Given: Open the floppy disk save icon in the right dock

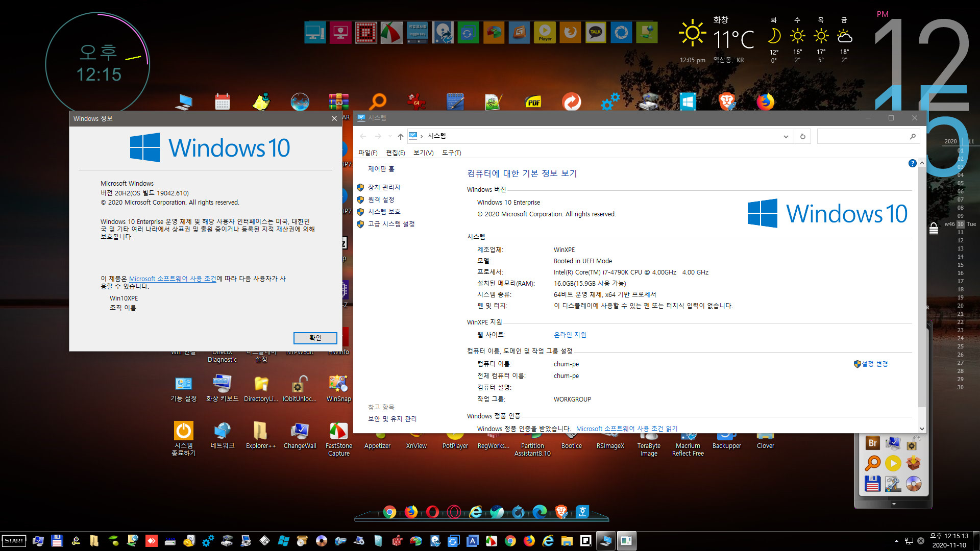Looking at the screenshot, I should click(873, 484).
